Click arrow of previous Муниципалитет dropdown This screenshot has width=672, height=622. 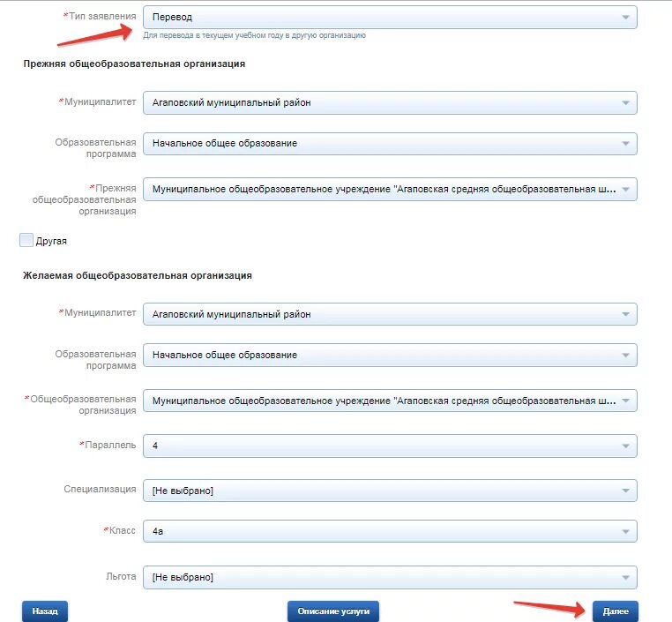tap(625, 103)
